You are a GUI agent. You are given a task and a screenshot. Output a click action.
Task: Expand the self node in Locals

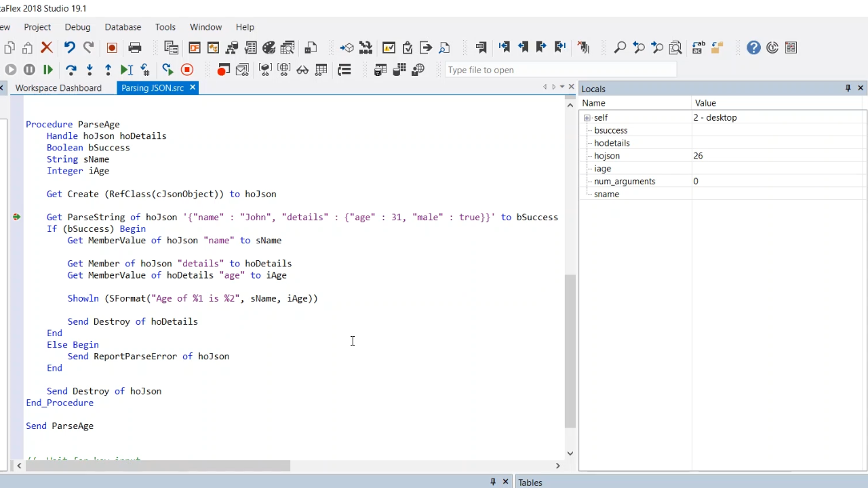coord(587,118)
